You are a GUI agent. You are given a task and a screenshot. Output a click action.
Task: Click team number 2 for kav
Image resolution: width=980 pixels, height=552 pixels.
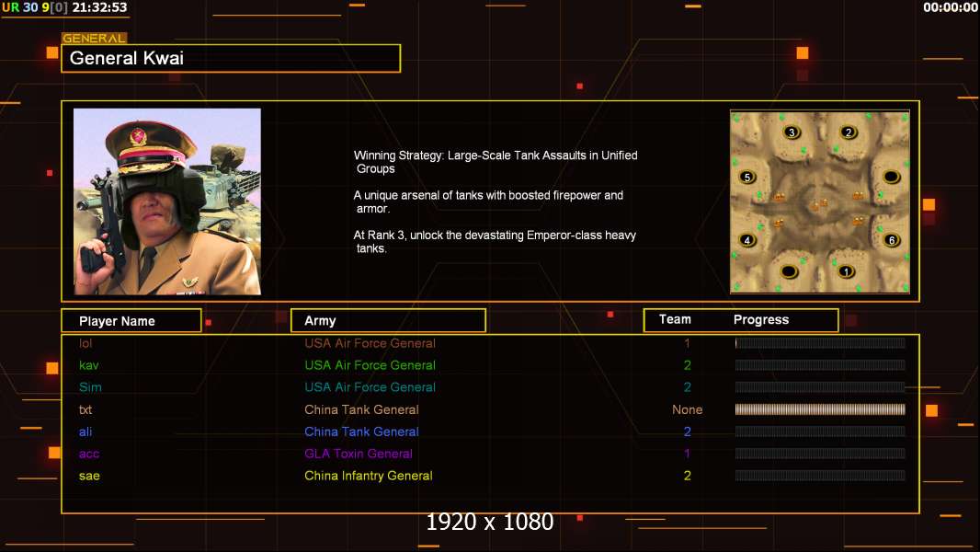tap(687, 365)
